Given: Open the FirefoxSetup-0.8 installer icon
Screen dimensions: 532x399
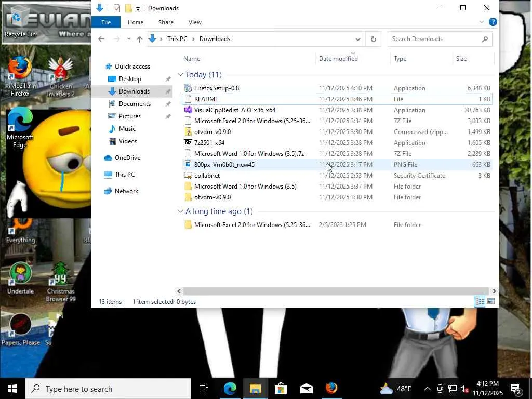Looking at the screenshot, I should point(188,88).
